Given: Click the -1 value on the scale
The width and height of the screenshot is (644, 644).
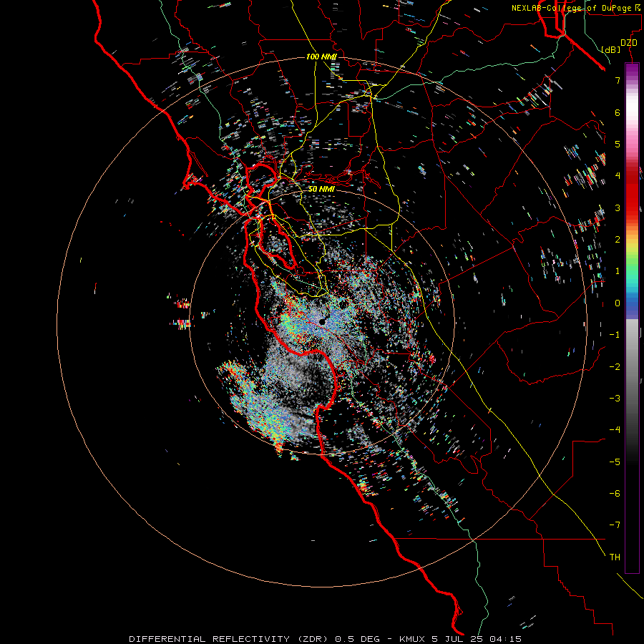Looking at the screenshot, I should (615, 335).
